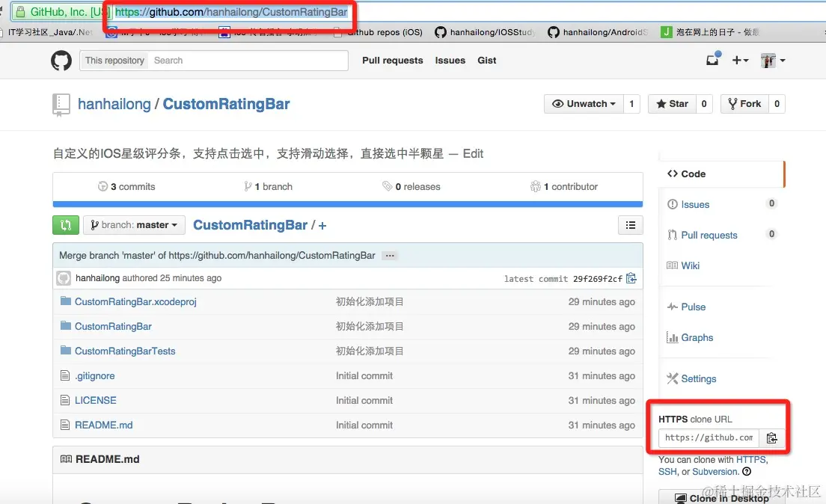
Task: Open Pull requests in top navigation
Action: [x=393, y=60]
